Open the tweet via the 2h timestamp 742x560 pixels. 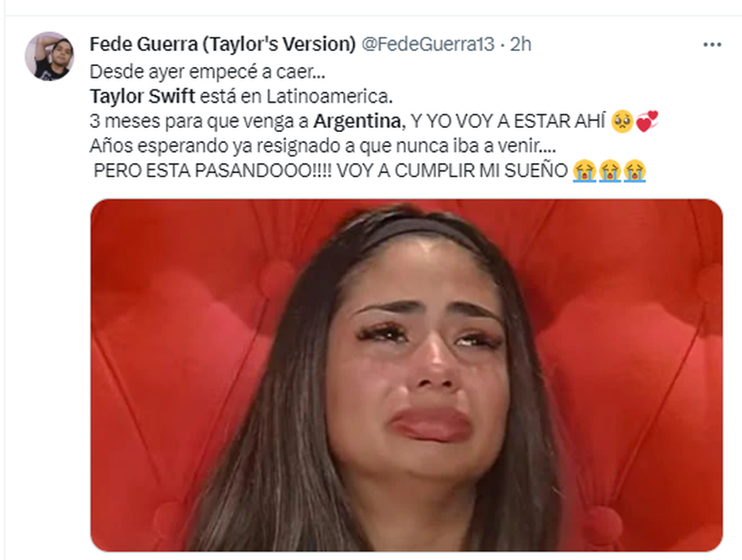click(x=520, y=44)
